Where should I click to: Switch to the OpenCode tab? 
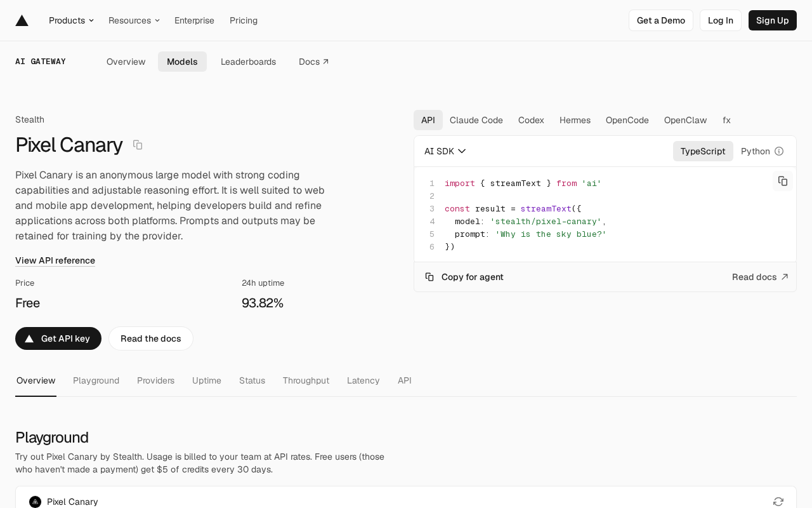[x=627, y=120]
